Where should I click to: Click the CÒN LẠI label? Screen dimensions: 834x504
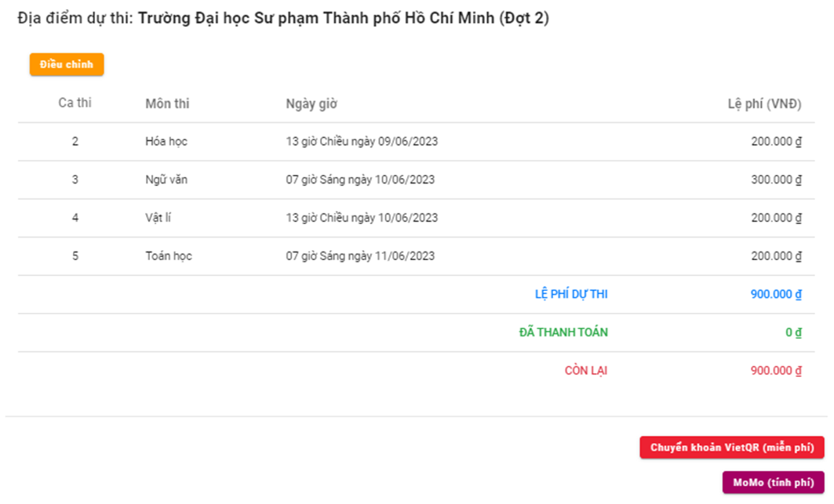point(586,371)
